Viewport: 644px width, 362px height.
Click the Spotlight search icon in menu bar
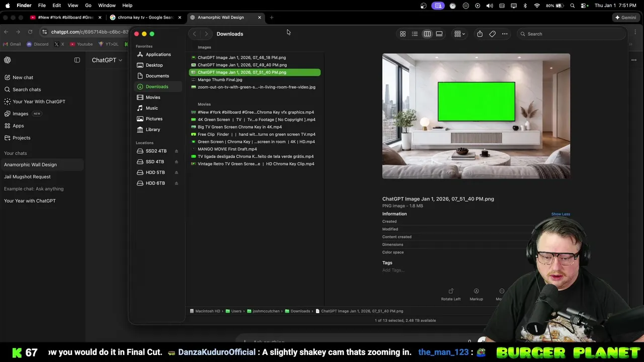pos(573,6)
